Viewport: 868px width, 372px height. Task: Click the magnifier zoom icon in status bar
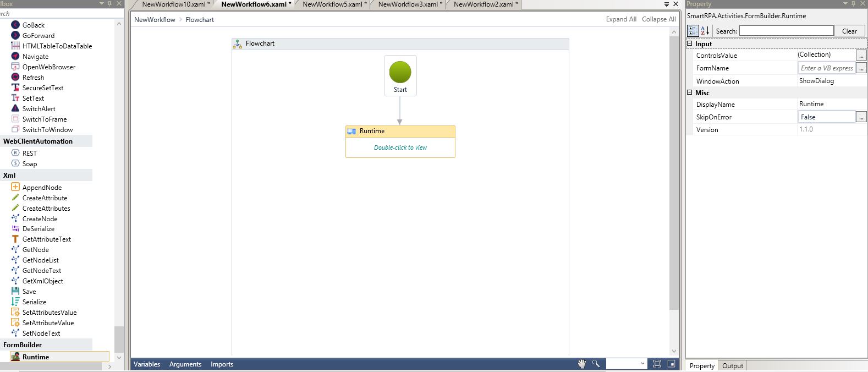click(596, 364)
